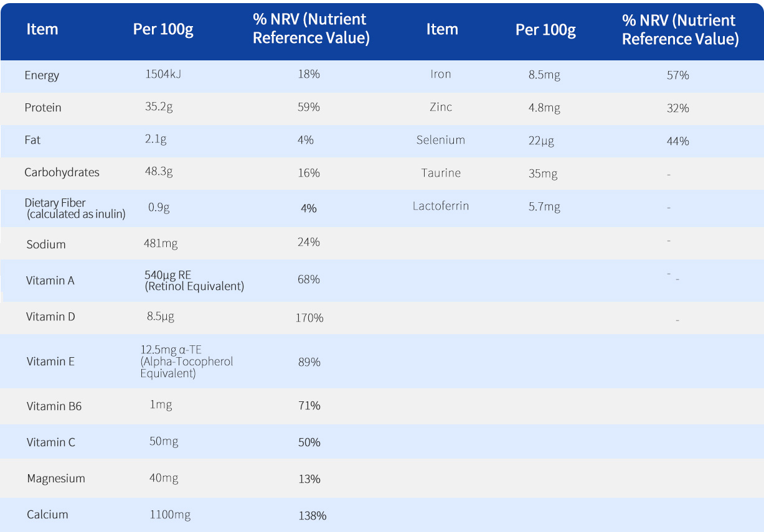Click the left Per 100g header
764x532 pixels.
[163, 30]
